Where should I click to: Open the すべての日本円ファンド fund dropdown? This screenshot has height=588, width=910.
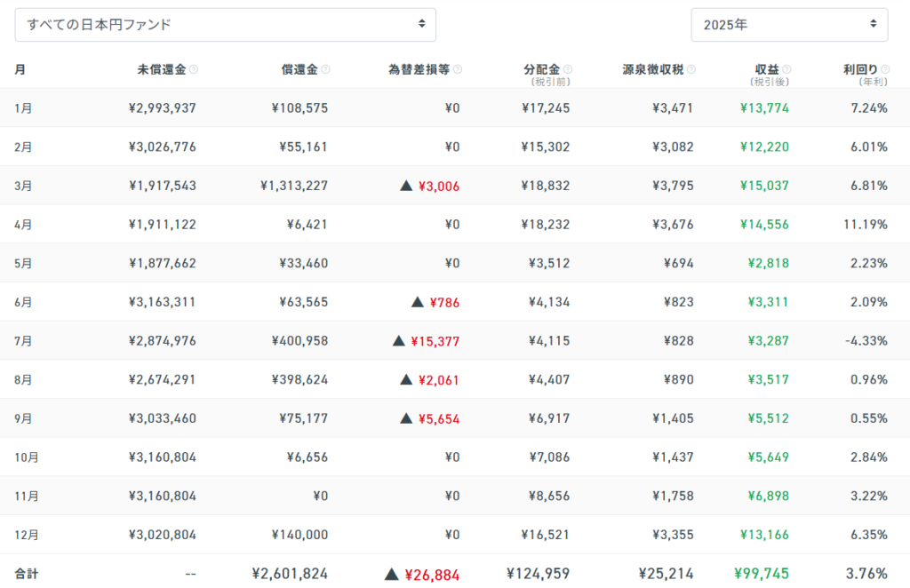coord(225,25)
